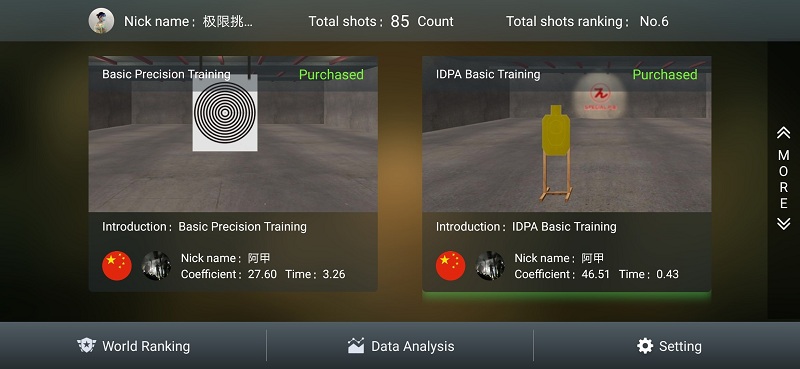Click Purchased label on Basic Precision card
Viewport: 800px width, 369px height.
pos(331,75)
